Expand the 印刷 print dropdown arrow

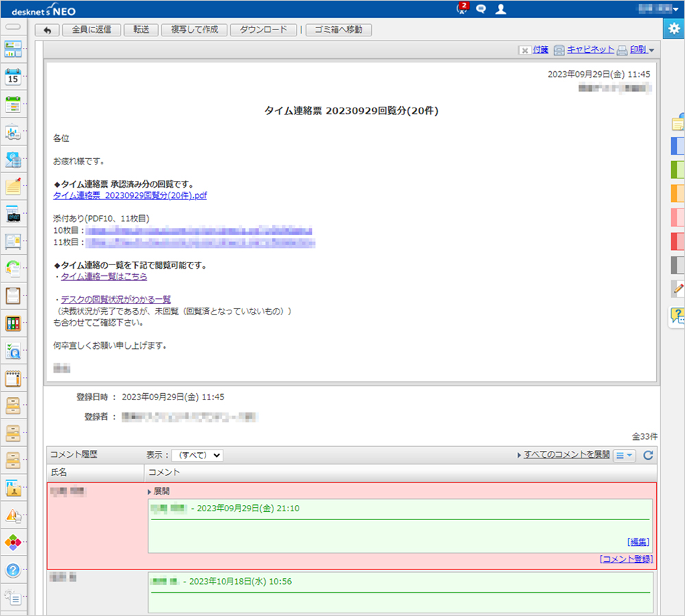(651, 50)
